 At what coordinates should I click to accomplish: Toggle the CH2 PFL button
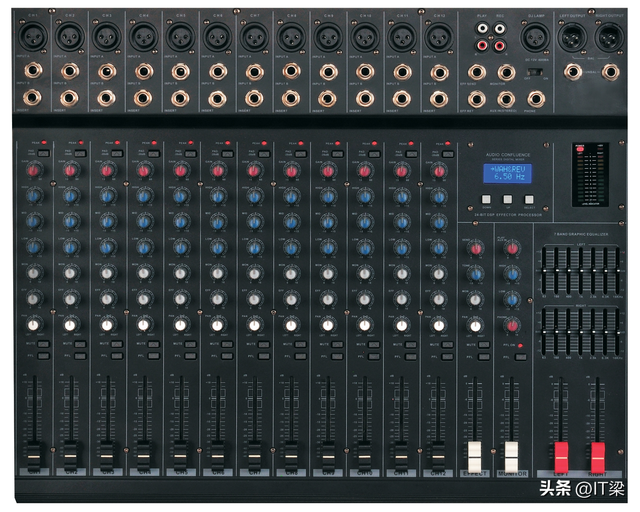[x=80, y=356]
